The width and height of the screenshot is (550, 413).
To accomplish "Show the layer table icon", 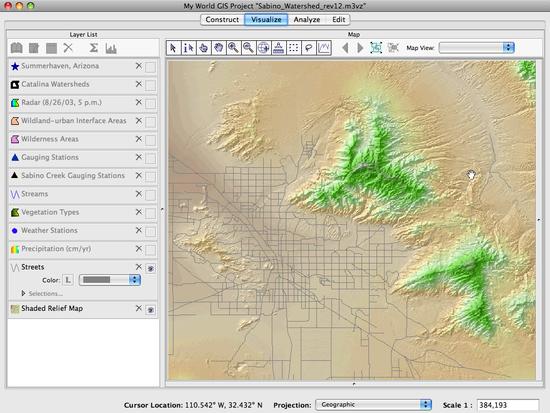I will pyautogui.click(x=51, y=48).
